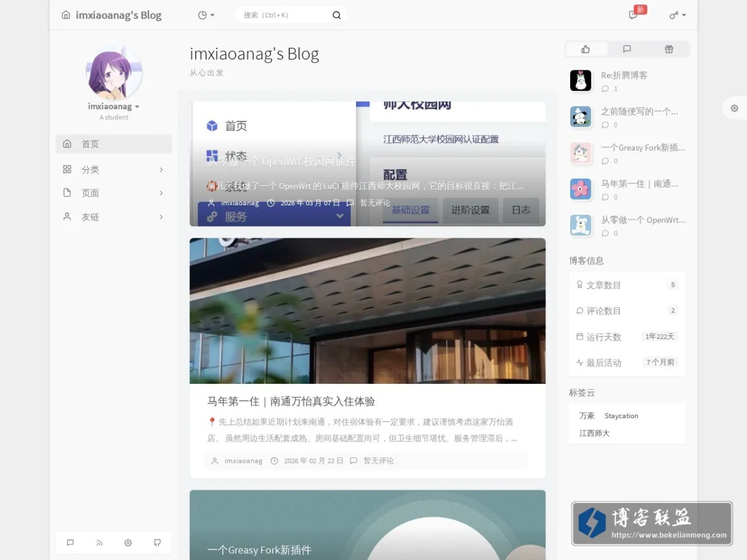Open the new notifications message icon
This screenshot has width=747, height=560.
coord(633,15)
